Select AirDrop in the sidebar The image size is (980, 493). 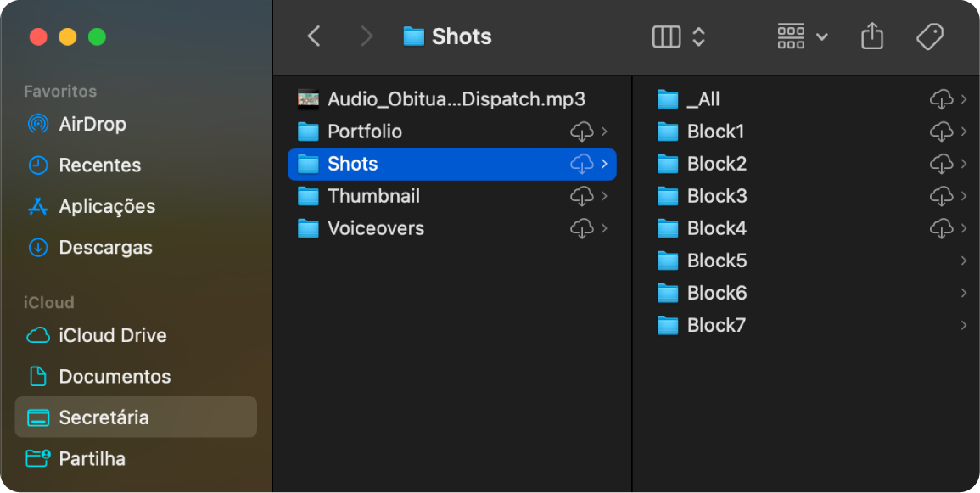click(x=92, y=124)
